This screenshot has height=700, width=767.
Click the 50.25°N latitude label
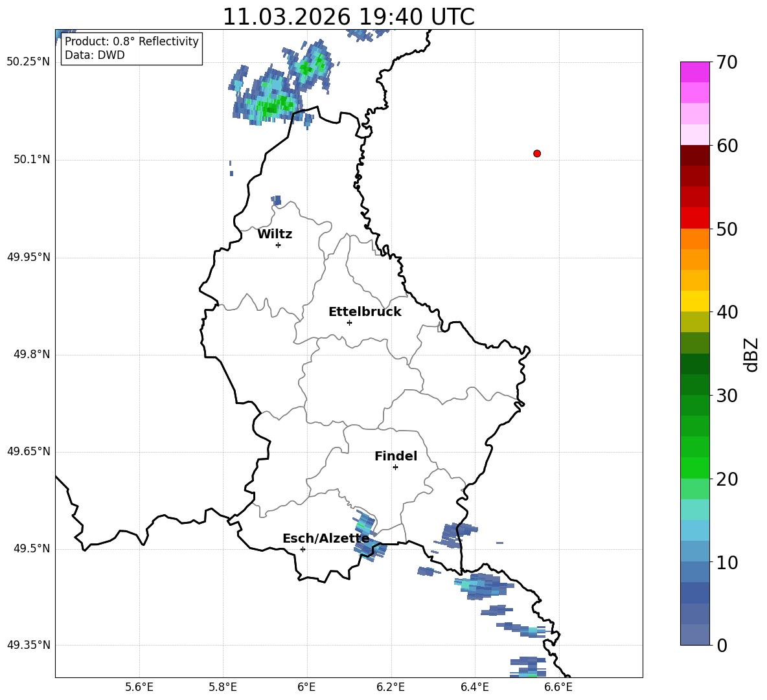point(29,62)
